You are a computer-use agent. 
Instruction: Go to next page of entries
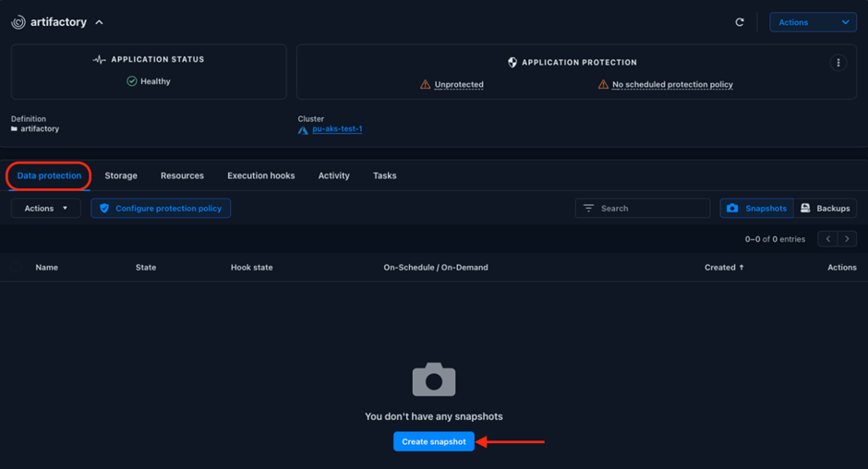tap(847, 238)
